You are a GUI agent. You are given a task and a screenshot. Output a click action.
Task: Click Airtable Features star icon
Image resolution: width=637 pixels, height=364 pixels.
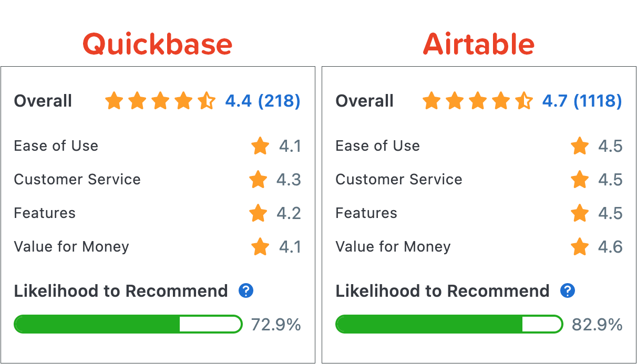tap(580, 213)
